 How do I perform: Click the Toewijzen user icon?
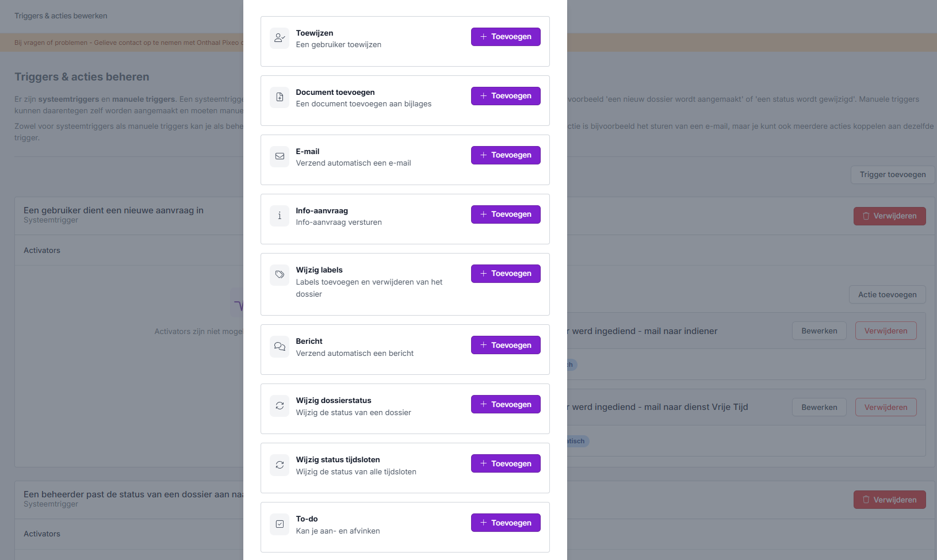[280, 38]
